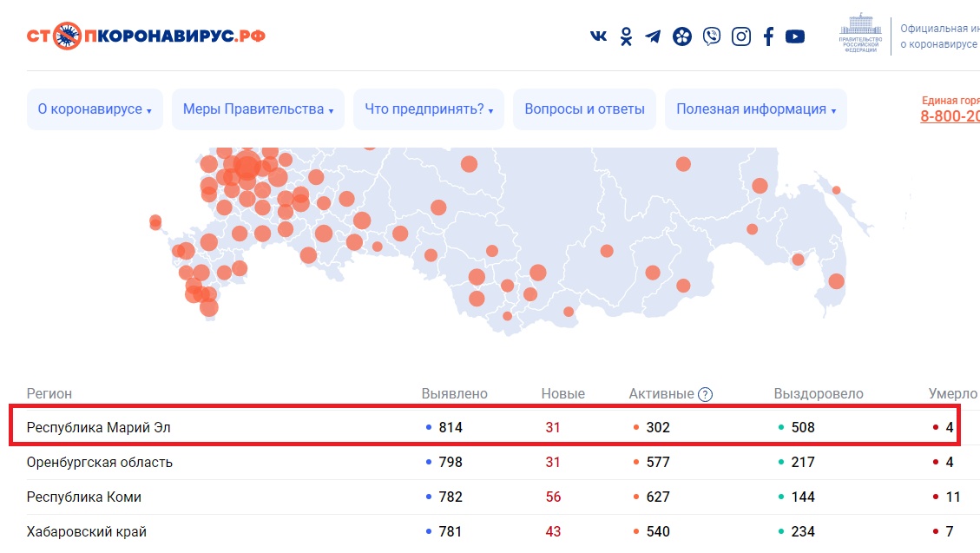This screenshot has height=553, width=980.
Task: Click the question mark help icon beside Активные
Action: click(705, 394)
